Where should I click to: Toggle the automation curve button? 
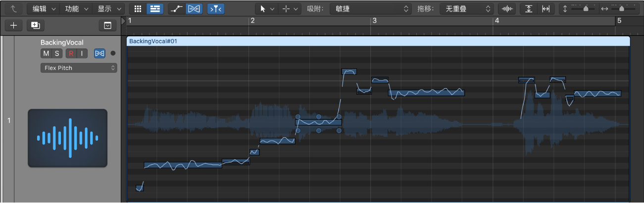[x=177, y=8]
